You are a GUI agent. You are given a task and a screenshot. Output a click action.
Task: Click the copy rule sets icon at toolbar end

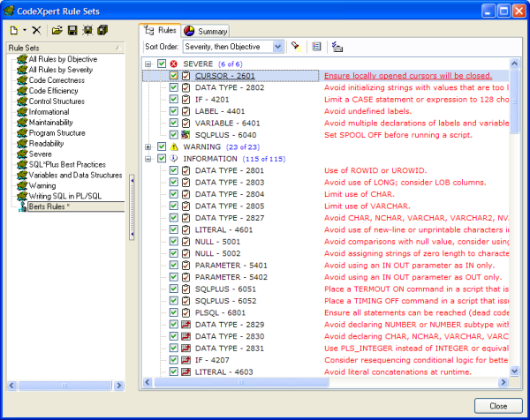pyautogui.click(x=102, y=30)
